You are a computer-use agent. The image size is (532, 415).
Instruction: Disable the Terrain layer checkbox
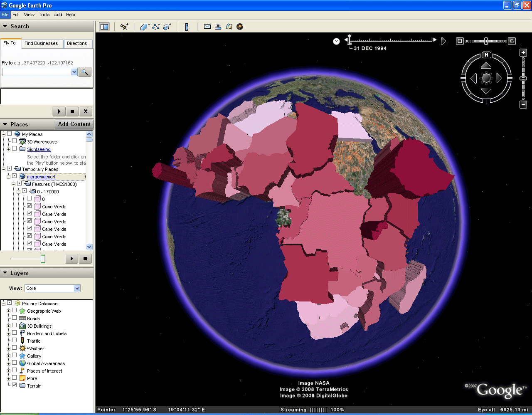tap(15, 385)
